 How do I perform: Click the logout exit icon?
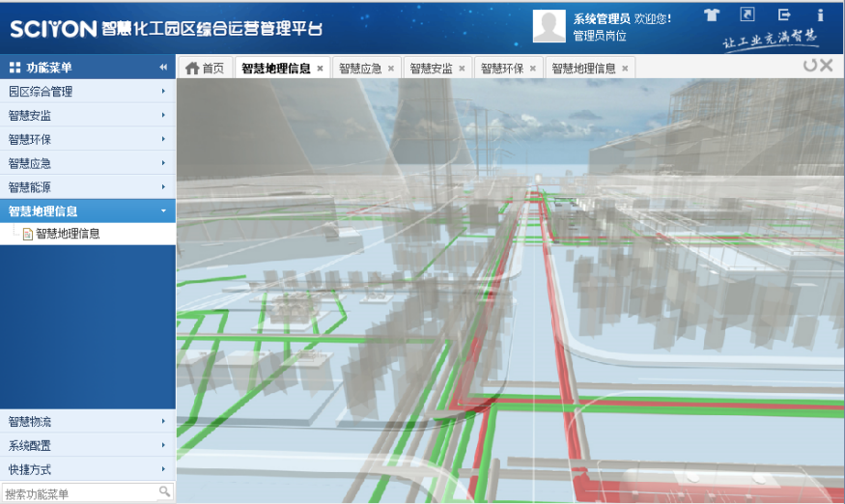(x=784, y=14)
